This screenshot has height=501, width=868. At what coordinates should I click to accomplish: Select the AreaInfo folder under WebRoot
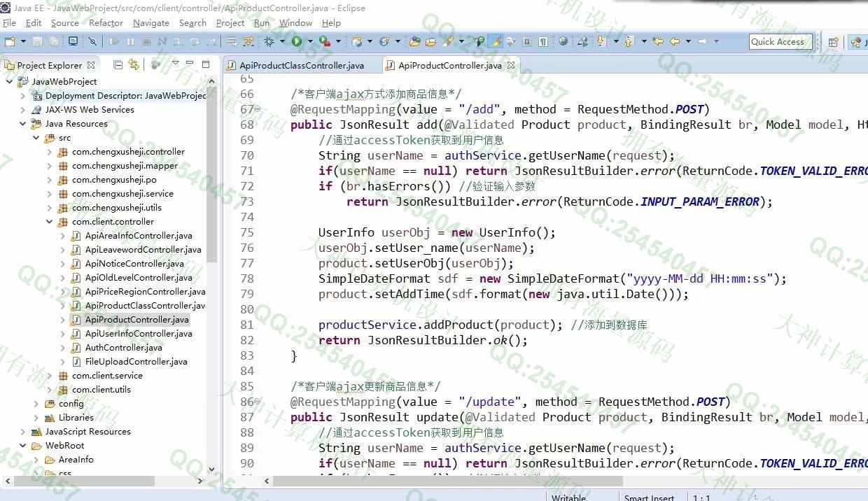pos(76,459)
